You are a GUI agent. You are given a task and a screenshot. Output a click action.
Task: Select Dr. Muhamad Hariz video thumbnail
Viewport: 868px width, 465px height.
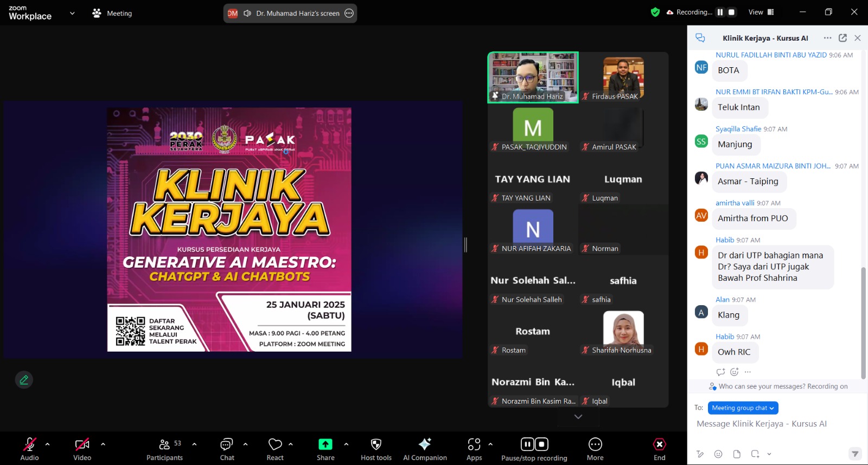tap(533, 77)
